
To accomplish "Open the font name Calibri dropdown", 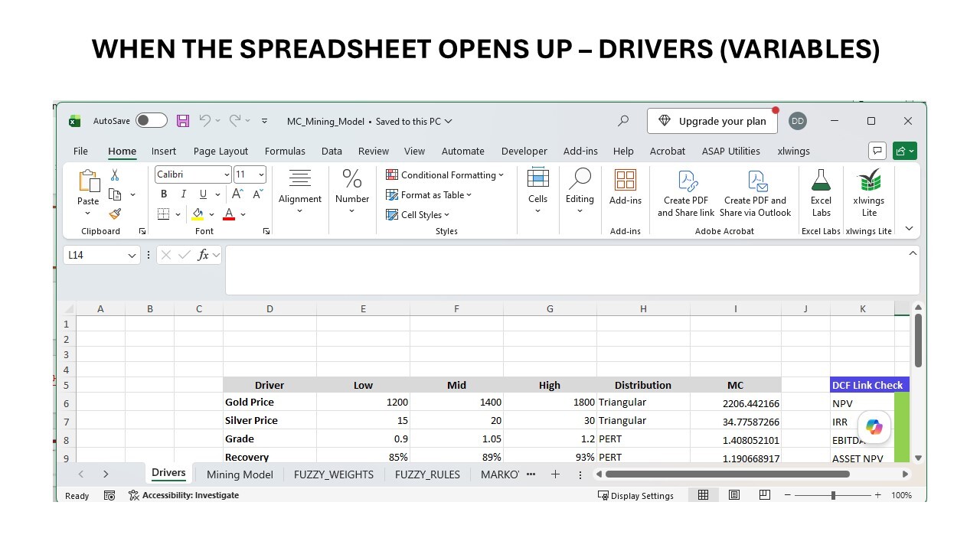I will coord(227,174).
